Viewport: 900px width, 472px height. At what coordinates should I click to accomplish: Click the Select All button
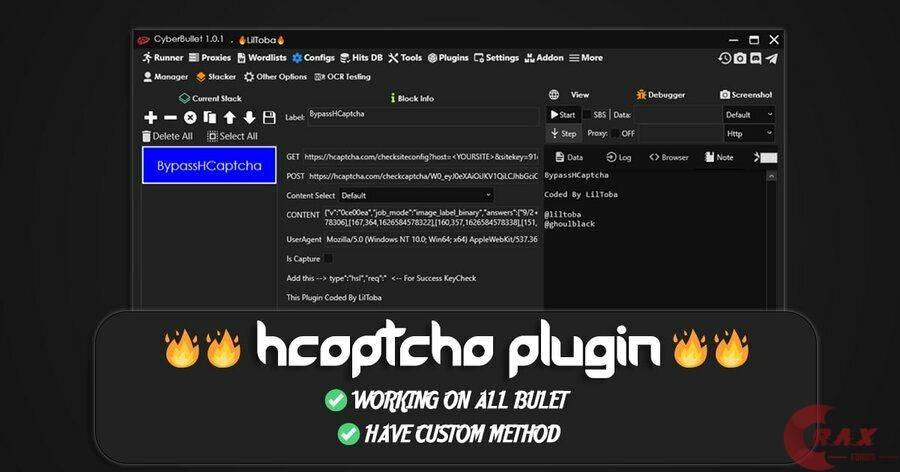232,136
